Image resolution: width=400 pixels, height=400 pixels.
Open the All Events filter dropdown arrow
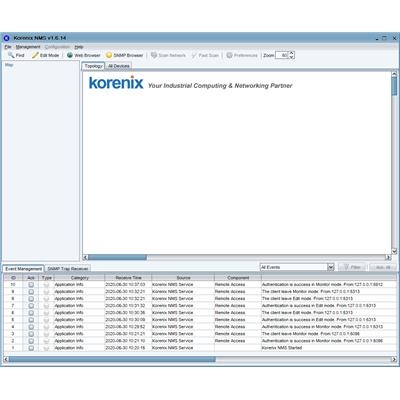pyautogui.click(x=330, y=267)
